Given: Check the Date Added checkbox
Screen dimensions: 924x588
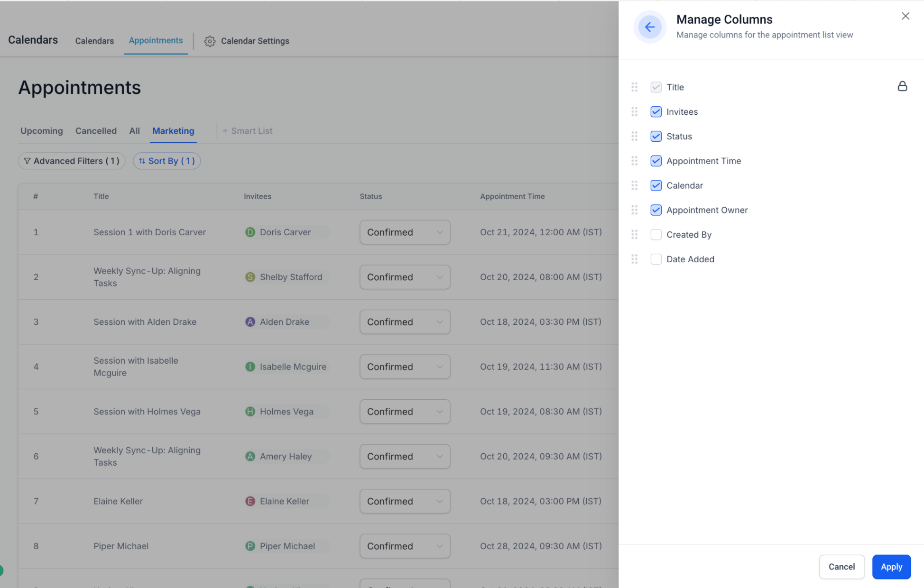Looking at the screenshot, I should tap(656, 259).
